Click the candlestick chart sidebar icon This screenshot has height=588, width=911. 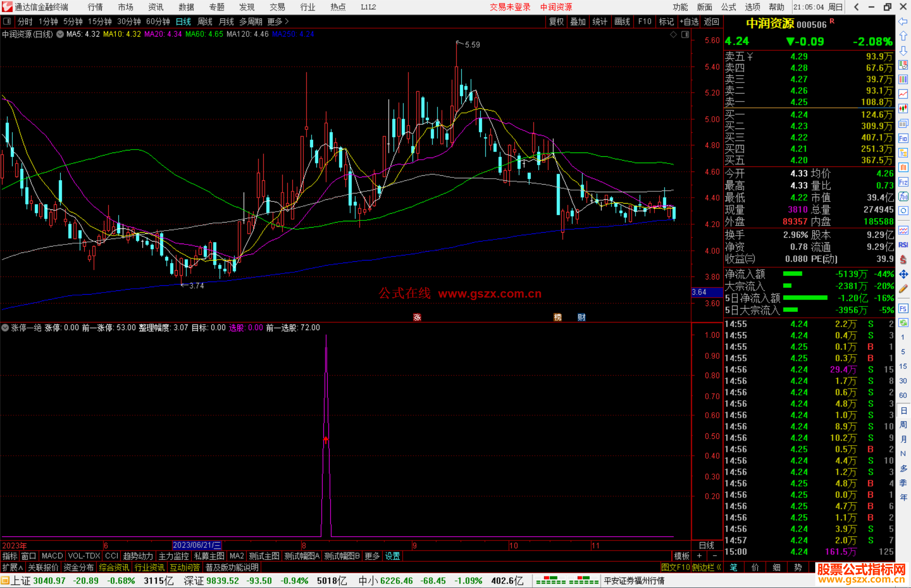tap(903, 109)
